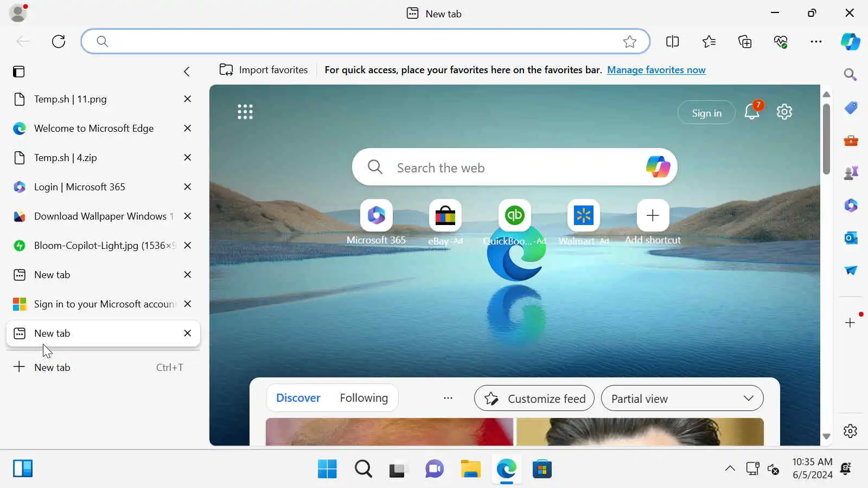
Task: Open Browser essentials heart icon
Action: [781, 42]
